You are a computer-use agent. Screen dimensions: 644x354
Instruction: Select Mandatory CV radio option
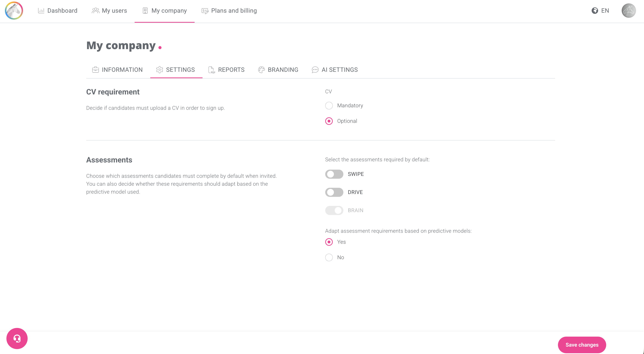pos(329,105)
